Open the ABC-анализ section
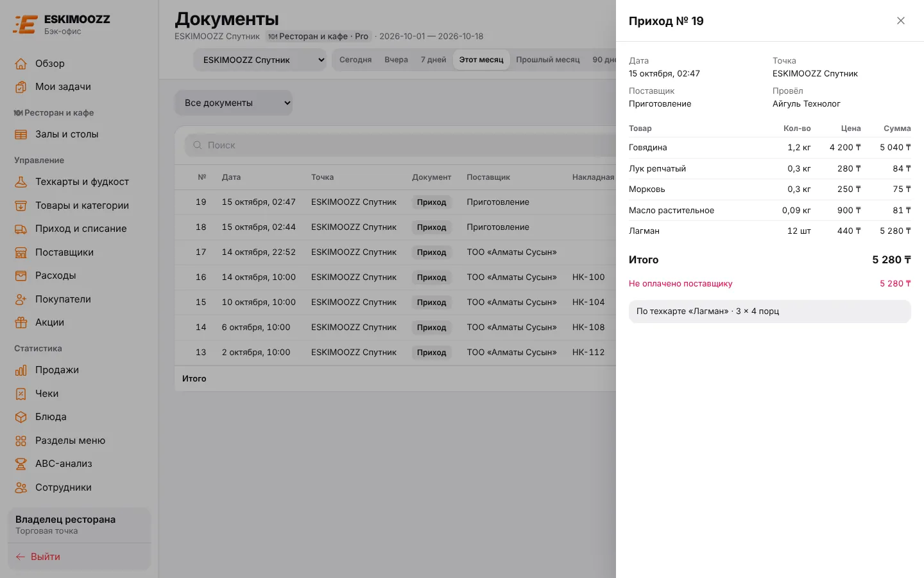 point(79,464)
